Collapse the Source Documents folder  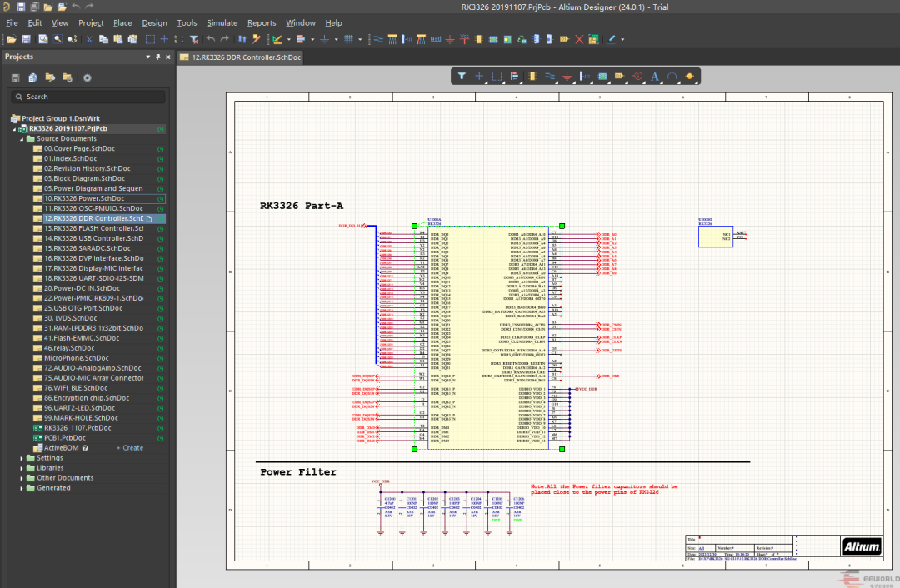click(22, 138)
